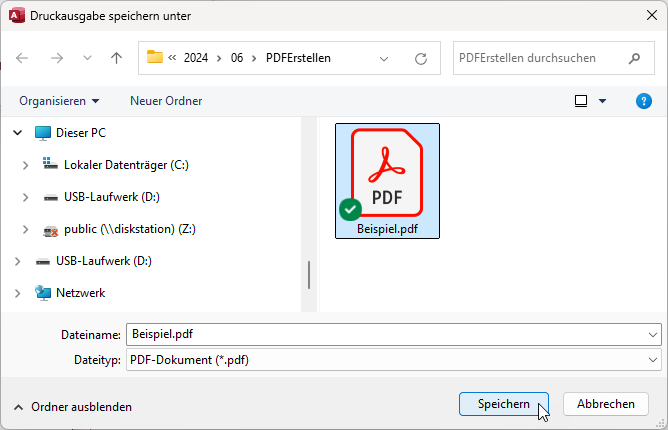Expand USB-Laufwerk (D:) under Dieser PC
Screen dimensions: 668x430
(x=26, y=197)
